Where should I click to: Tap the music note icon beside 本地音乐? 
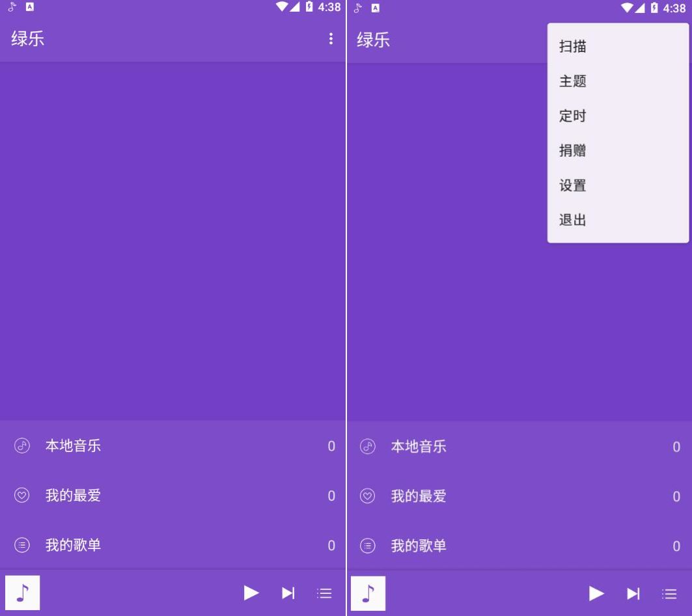coord(21,446)
